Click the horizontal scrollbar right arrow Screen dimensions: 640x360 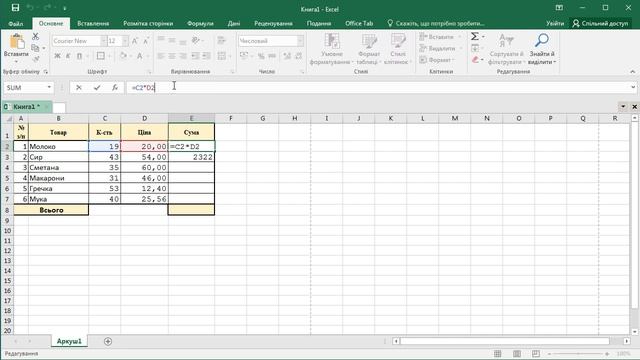[x=627, y=341]
